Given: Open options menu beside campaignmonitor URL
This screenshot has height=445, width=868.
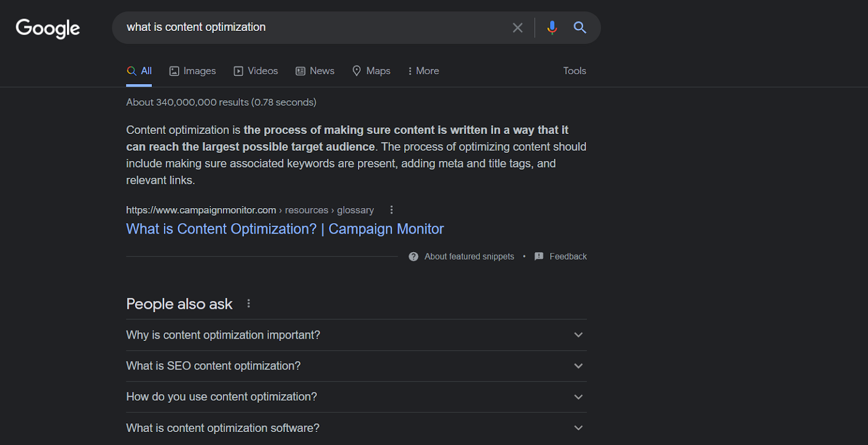Looking at the screenshot, I should point(392,210).
